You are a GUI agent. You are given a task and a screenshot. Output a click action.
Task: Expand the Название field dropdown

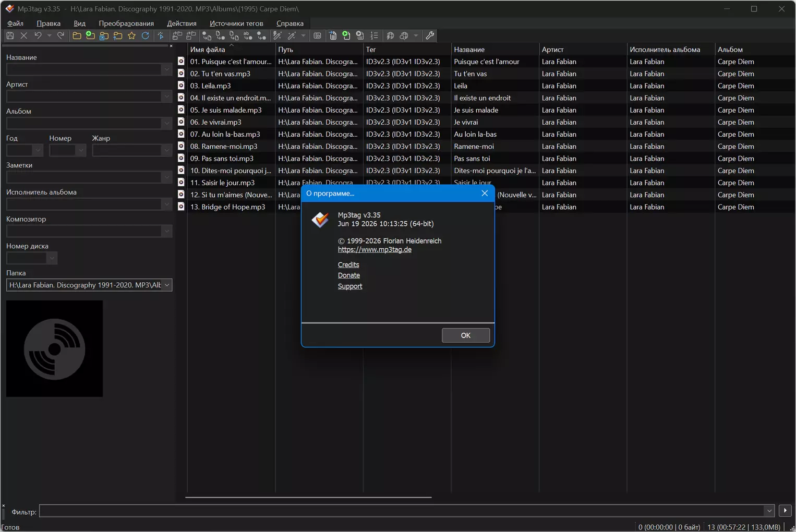[x=166, y=69]
